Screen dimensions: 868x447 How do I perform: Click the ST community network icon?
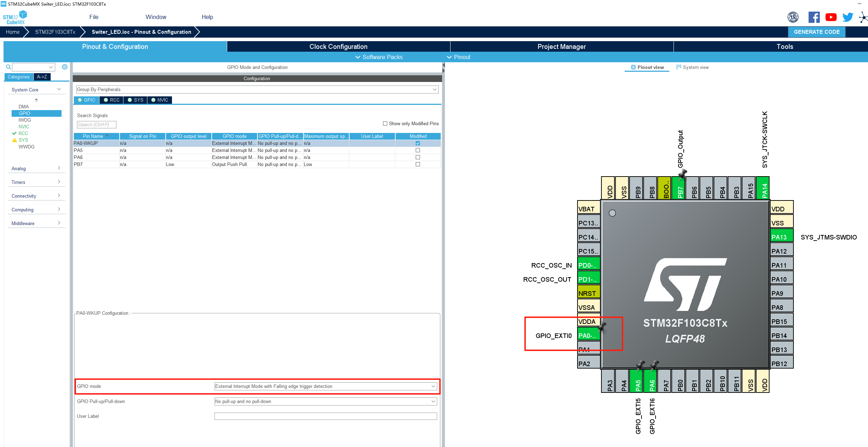click(863, 17)
